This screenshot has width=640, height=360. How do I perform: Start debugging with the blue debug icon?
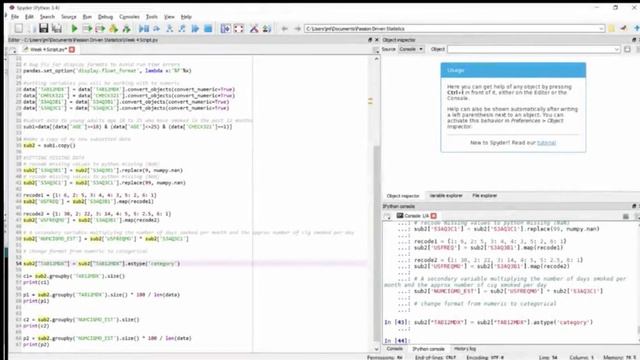pyautogui.click(x=144, y=29)
